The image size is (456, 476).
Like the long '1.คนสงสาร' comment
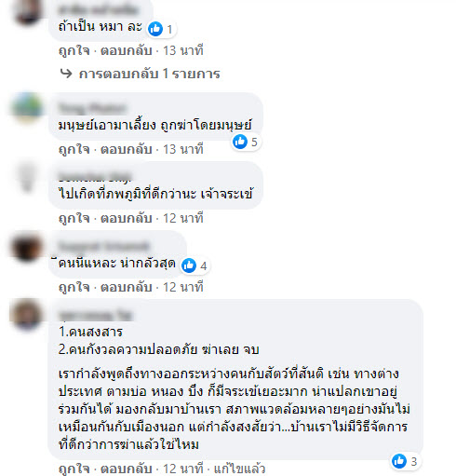pyautogui.click(x=74, y=469)
